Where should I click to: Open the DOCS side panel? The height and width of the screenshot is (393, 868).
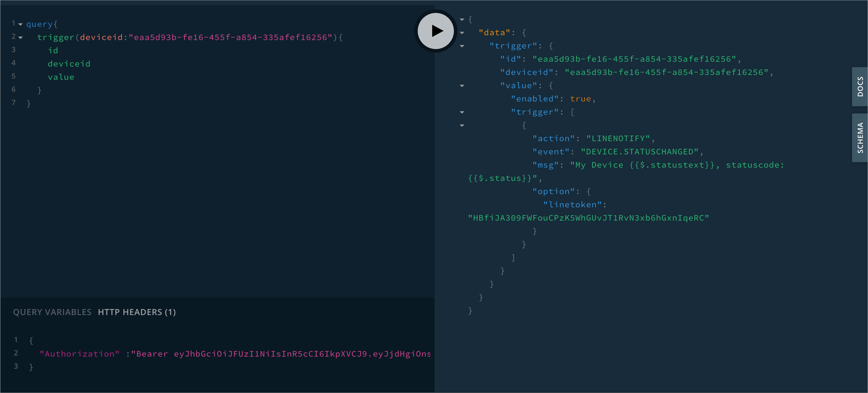[x=860, y=87]
